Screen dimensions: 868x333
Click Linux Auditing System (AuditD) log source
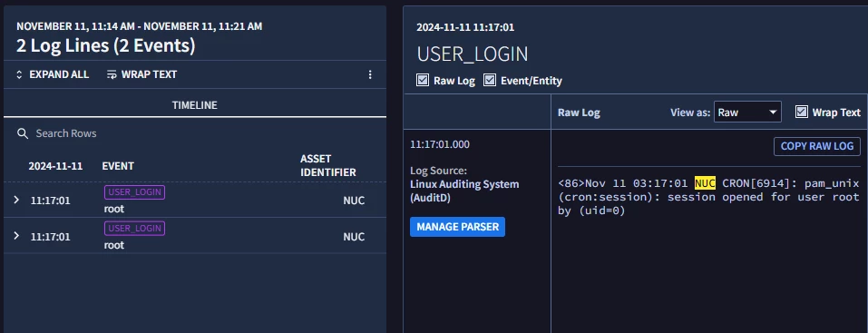(464, 191)
